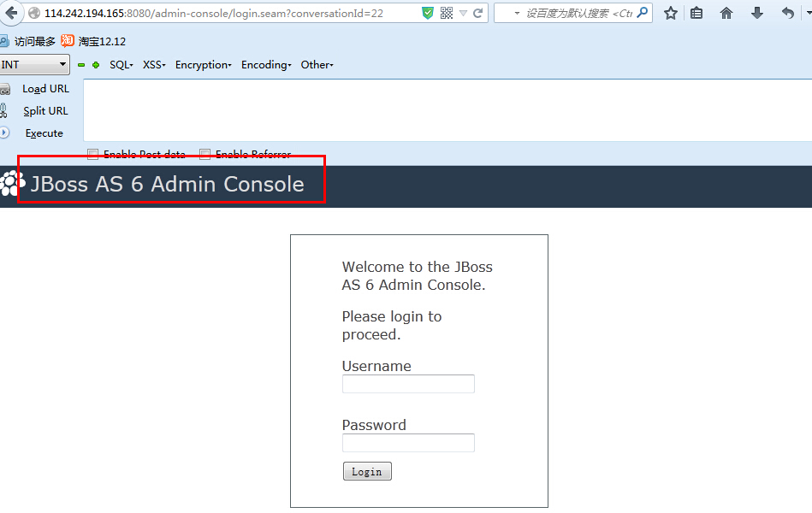Click 'Welcome to the JBoss' text
The height and width of the screenshot is (513, 812).
417,267
